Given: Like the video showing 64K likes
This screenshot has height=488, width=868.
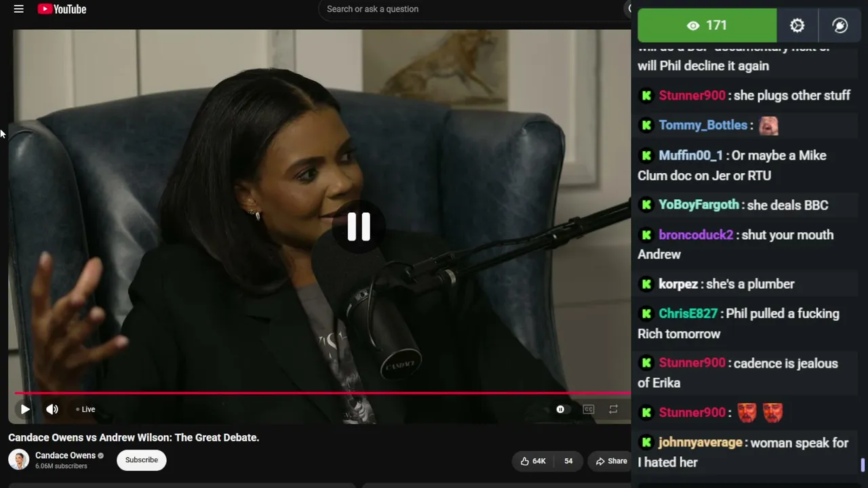Looking at the screenshot, I should coord(533,461).
